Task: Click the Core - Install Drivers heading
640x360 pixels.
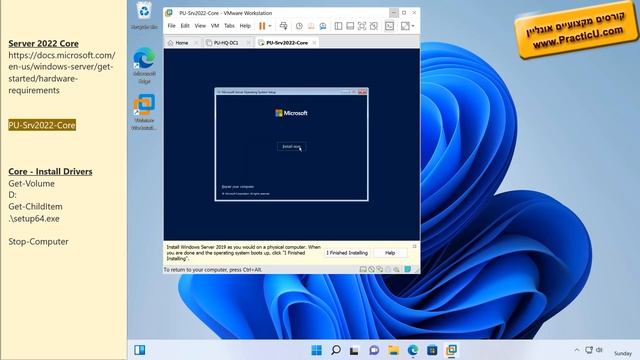Action: click(x=50, y=171)
